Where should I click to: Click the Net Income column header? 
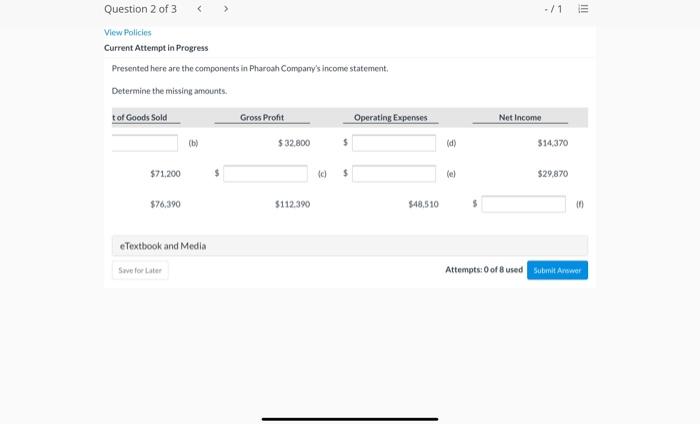pyautogui.click(x=520, y=117)
